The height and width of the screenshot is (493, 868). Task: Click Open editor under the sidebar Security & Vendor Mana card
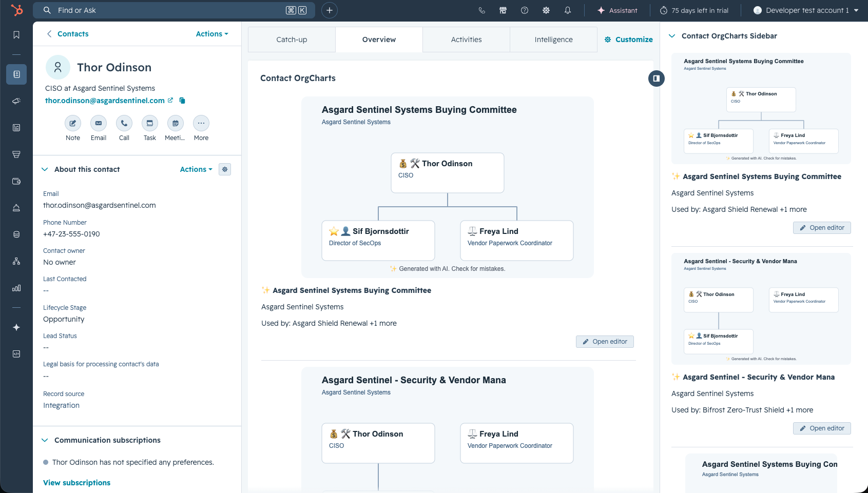click(x=822, y=428)
